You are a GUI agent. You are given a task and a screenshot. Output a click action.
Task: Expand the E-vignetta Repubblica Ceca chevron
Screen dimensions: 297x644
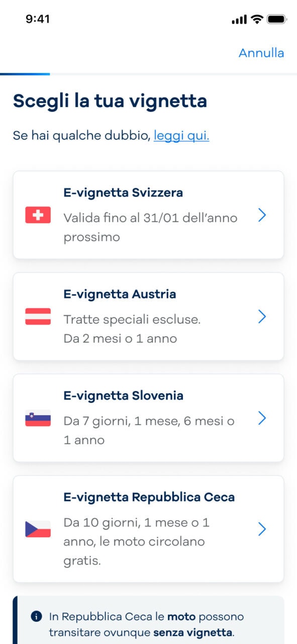pos(262,529)
